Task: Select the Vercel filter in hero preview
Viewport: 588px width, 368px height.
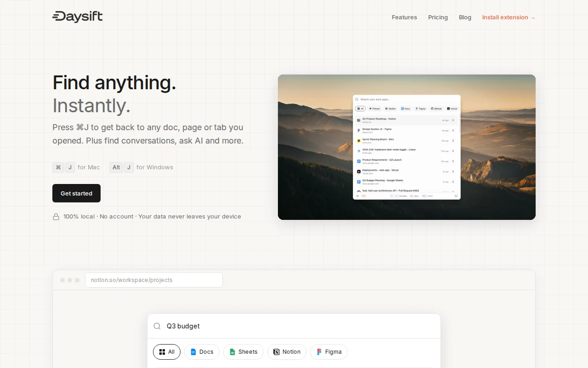Action: coord(452,109)
